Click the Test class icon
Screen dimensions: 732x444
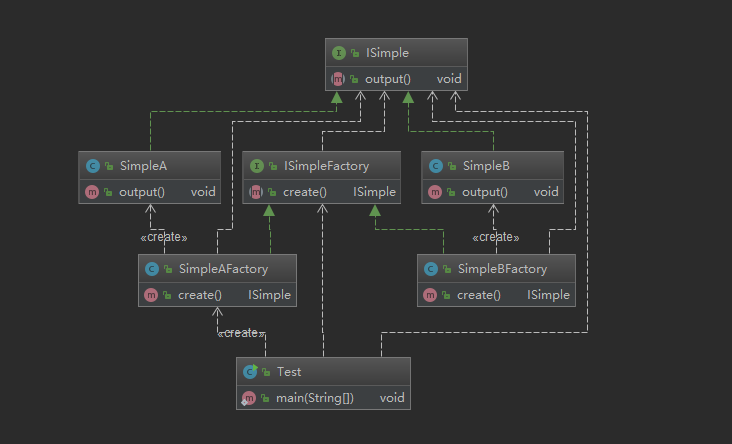click(x=250, y=372)
